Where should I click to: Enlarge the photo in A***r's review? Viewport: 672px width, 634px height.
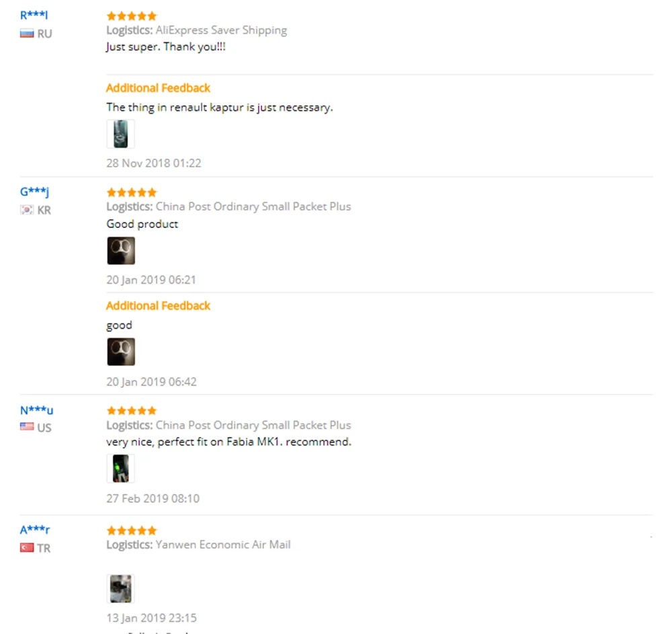click(120, 588)
